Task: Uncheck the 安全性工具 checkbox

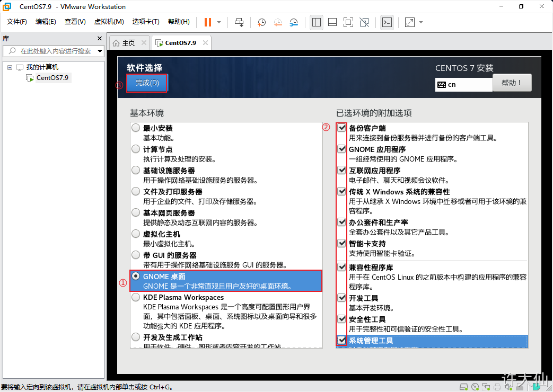Action: [341, 319]
